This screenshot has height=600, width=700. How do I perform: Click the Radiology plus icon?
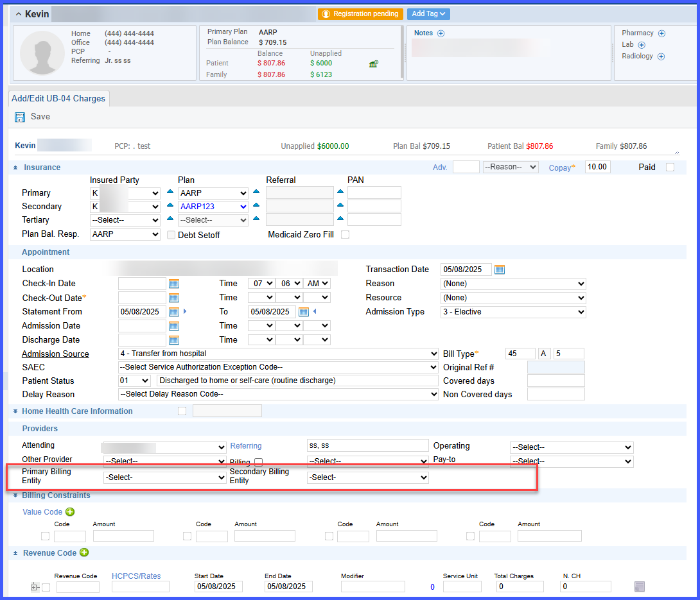coord(661,56)
